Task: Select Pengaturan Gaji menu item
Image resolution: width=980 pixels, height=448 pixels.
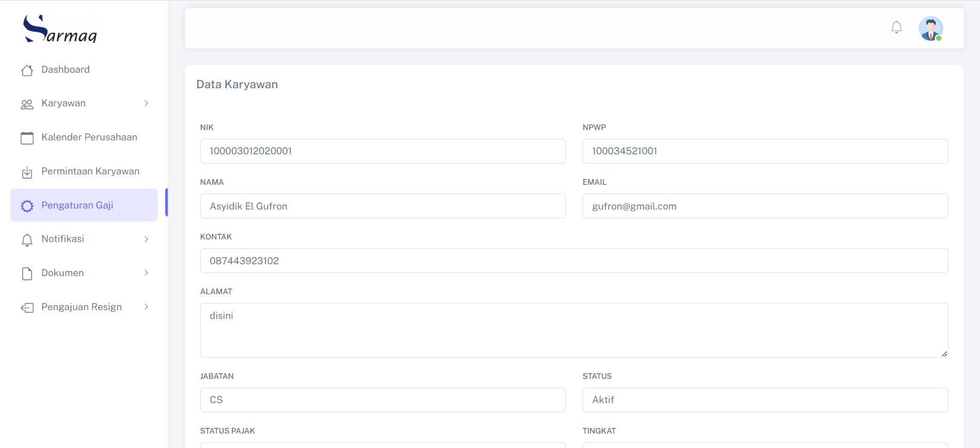Action: (x=84, y=205)
